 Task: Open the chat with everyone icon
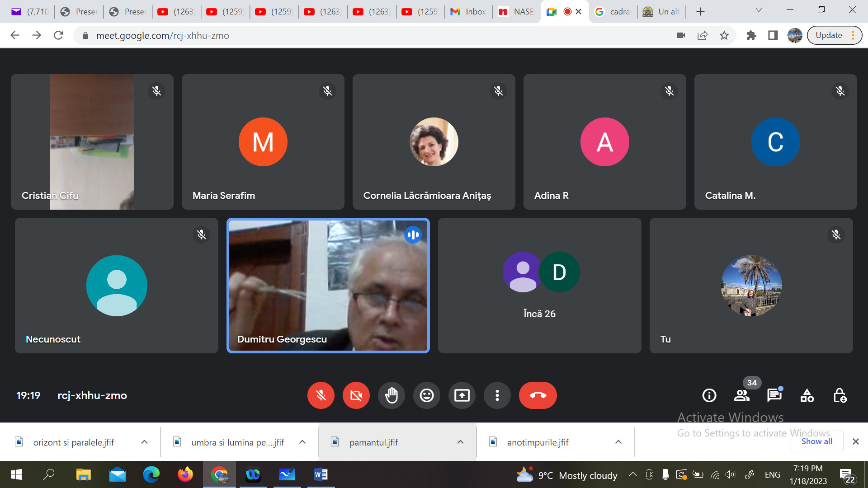pos(774,395)
